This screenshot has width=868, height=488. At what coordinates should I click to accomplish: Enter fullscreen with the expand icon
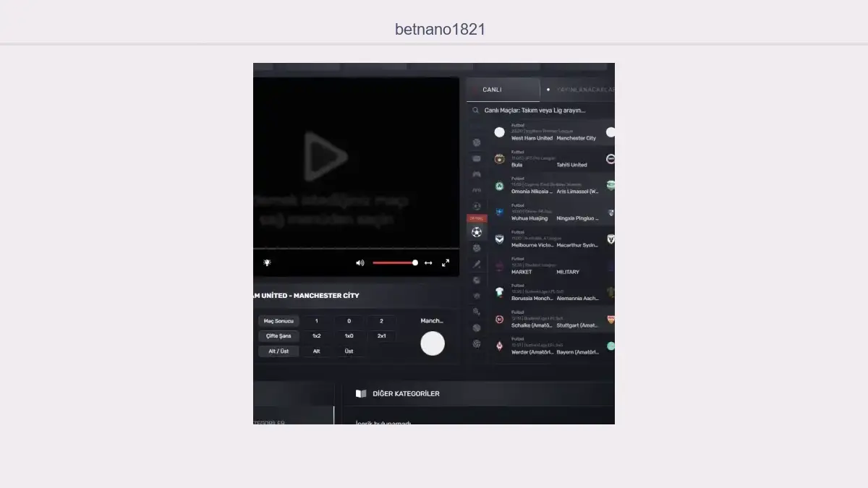tap(446, 263)
